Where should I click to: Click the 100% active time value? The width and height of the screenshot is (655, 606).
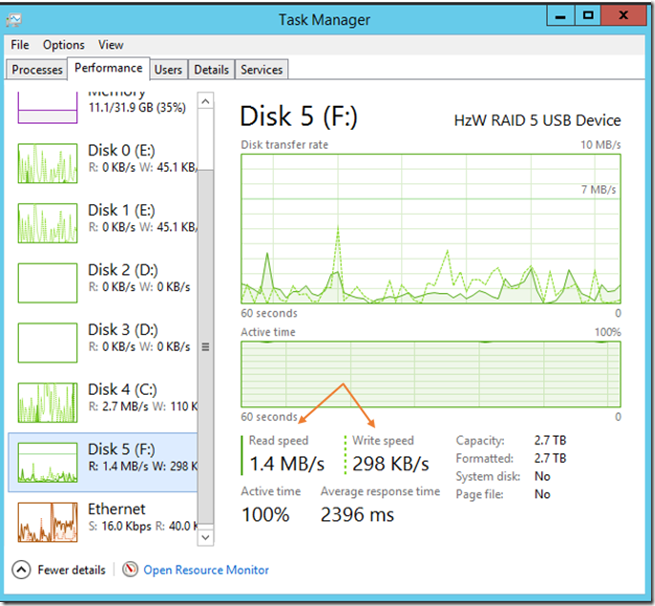pyautogui.click(x=266, y=515)
